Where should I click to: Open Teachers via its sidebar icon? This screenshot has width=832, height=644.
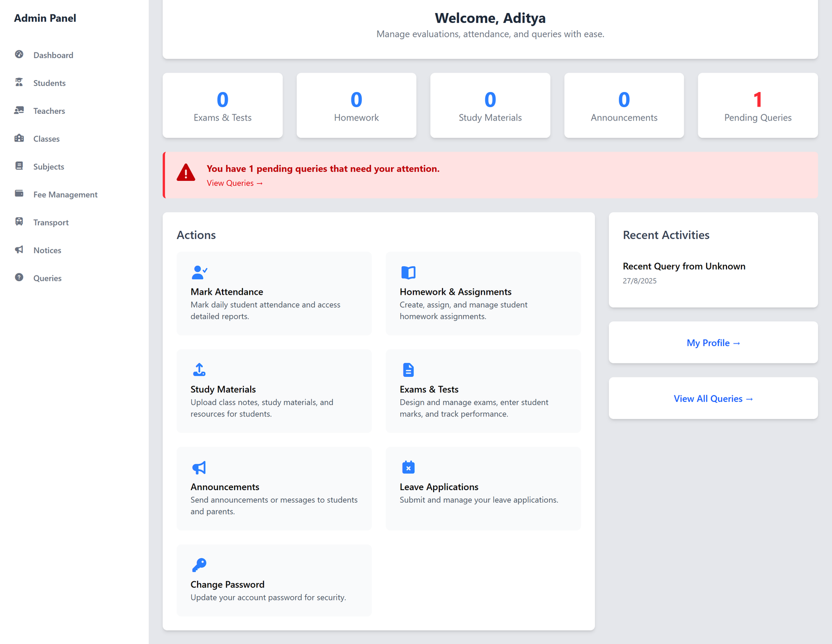coord(19,111)
